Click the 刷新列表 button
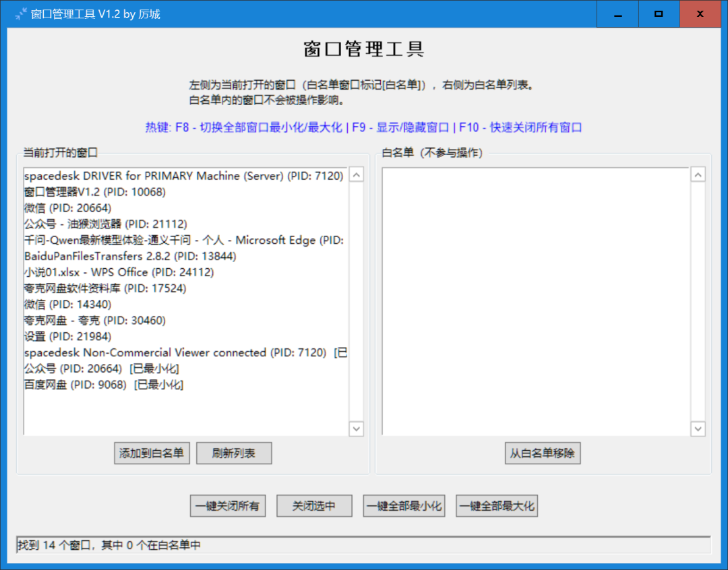 click(234, 453)
